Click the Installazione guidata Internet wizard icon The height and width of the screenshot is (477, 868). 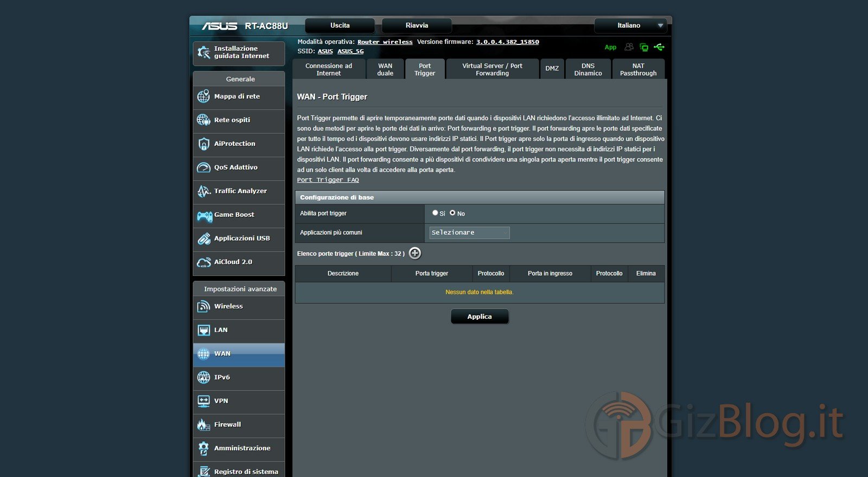(204, 53)
